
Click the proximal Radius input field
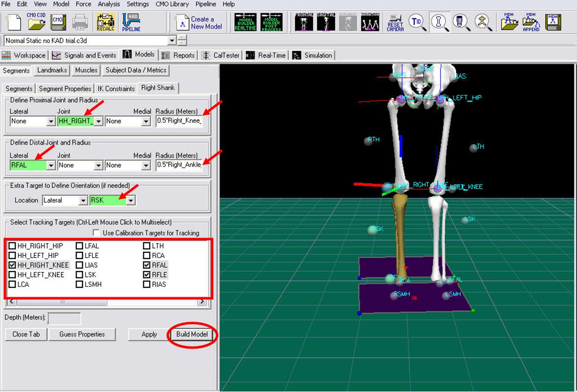[x=179, y=121]
